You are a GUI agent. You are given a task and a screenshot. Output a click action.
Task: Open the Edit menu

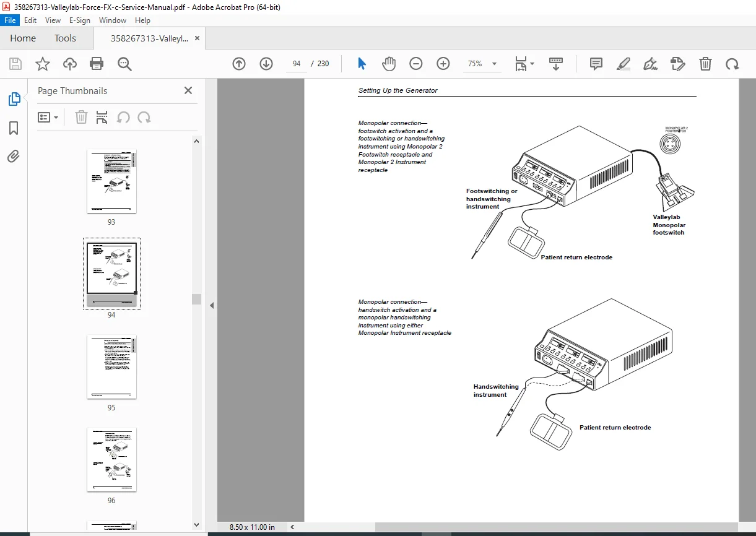(x=30, y=20)
